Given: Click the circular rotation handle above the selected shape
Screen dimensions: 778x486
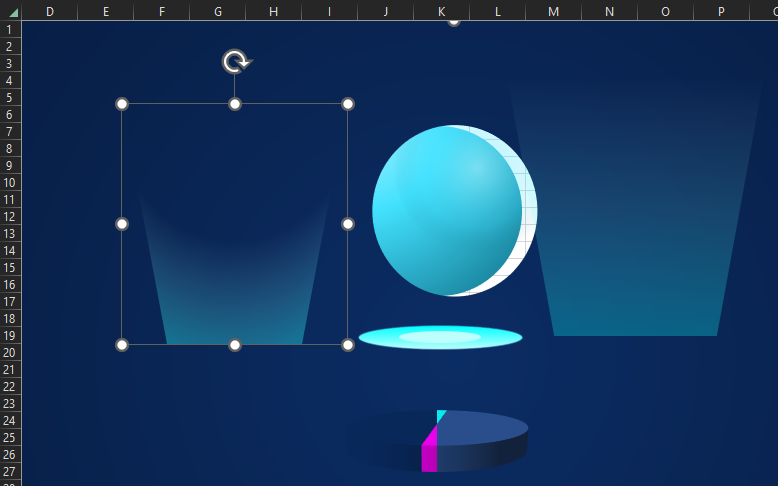Looking at the screenshot, I should pos(235,62).
